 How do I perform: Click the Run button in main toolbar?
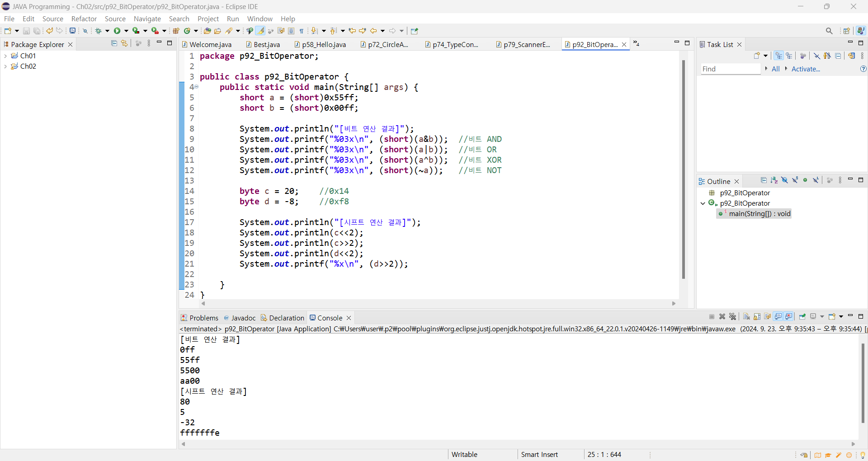pyautogui.click(x=117, y=31)
